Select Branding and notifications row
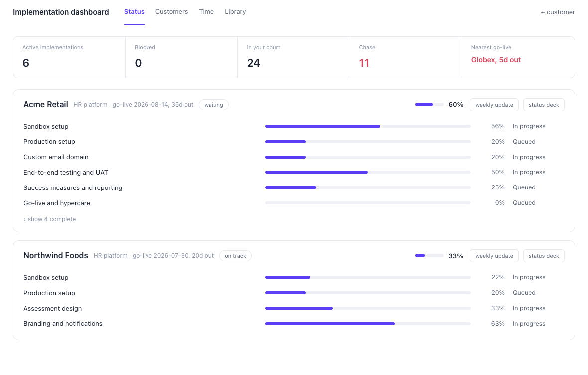Screen dimensions: 588x375 294,324
